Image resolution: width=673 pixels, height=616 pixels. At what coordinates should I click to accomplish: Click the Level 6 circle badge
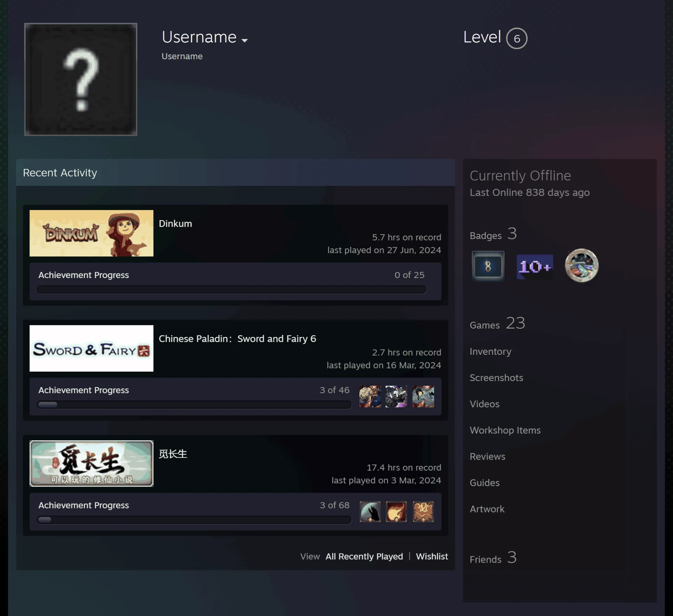(517, 38)
